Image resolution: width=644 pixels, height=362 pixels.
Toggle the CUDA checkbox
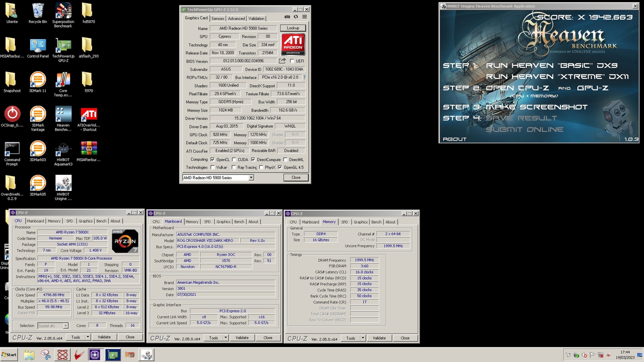coord(234,160)
